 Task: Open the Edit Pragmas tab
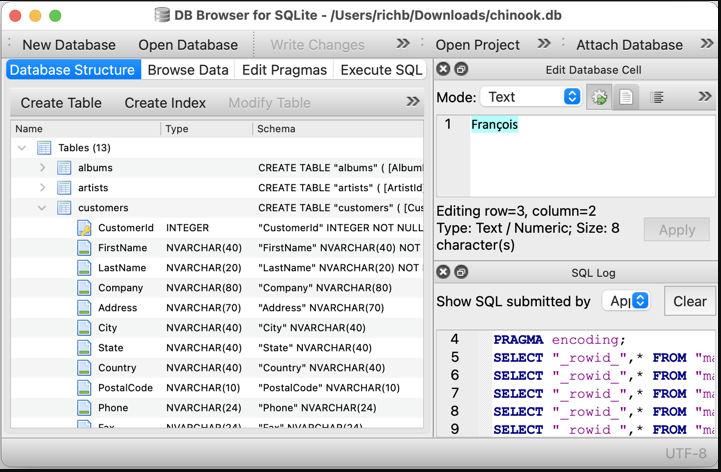(x=284, y=70)
